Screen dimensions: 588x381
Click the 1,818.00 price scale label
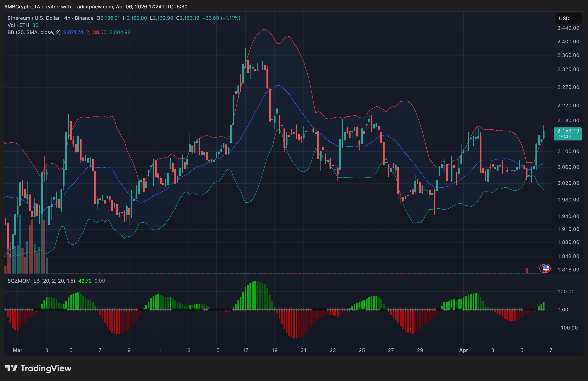point(568,270)
